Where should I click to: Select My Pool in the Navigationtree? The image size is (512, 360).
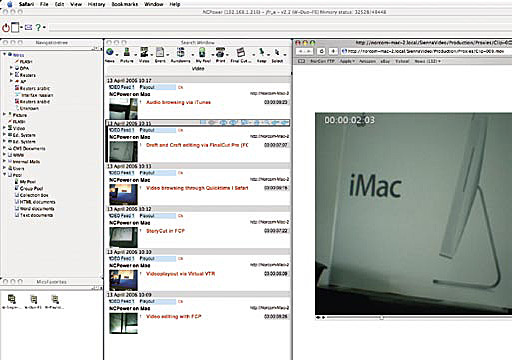coord(28,182)
